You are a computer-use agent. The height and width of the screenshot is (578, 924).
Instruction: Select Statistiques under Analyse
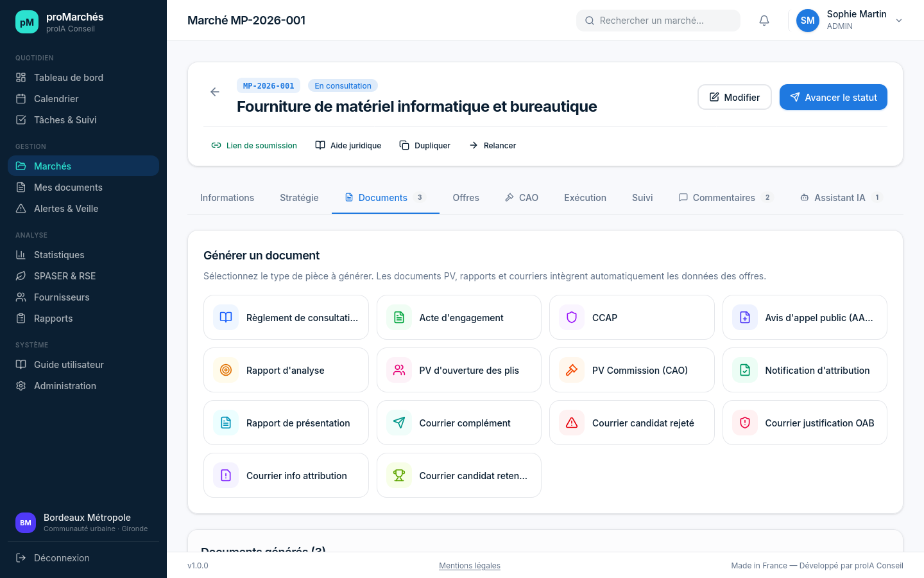click(x=60, y=254)
